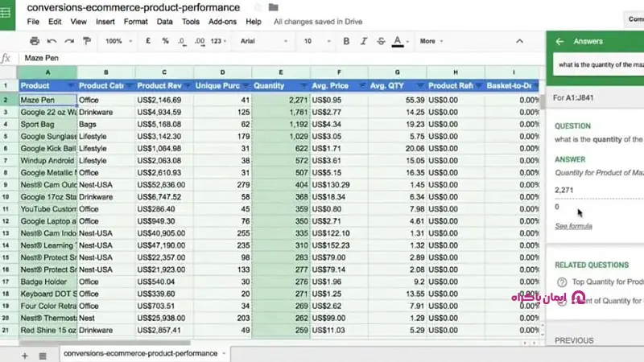Open the Add-ons menu
This screenshot has height=362, width=644.
coord(223,22)
